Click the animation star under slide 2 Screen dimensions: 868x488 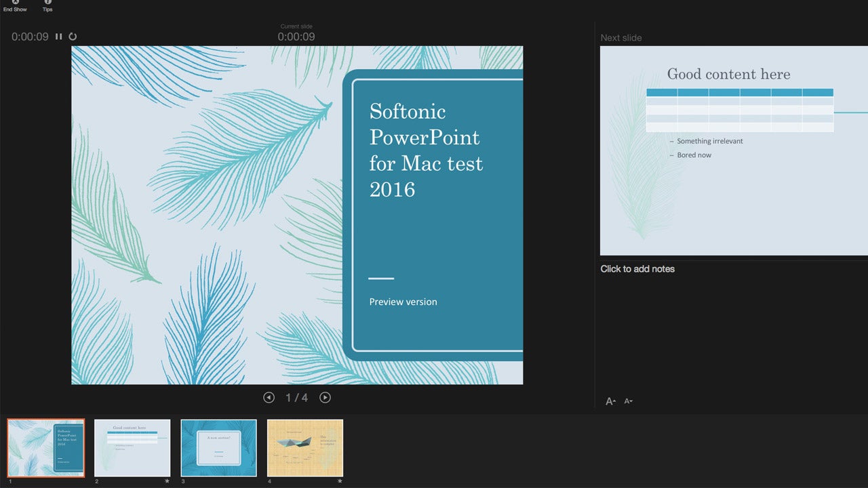tap(167, 481)
